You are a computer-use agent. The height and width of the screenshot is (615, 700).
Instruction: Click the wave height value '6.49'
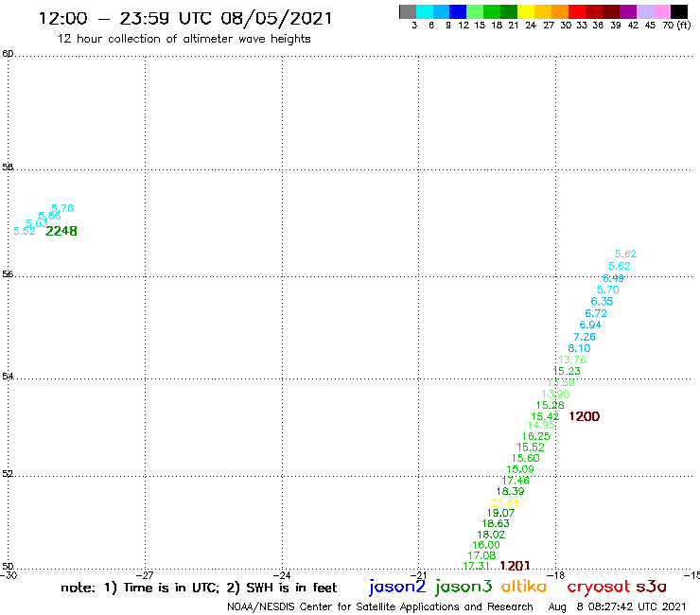pos(613,278)
